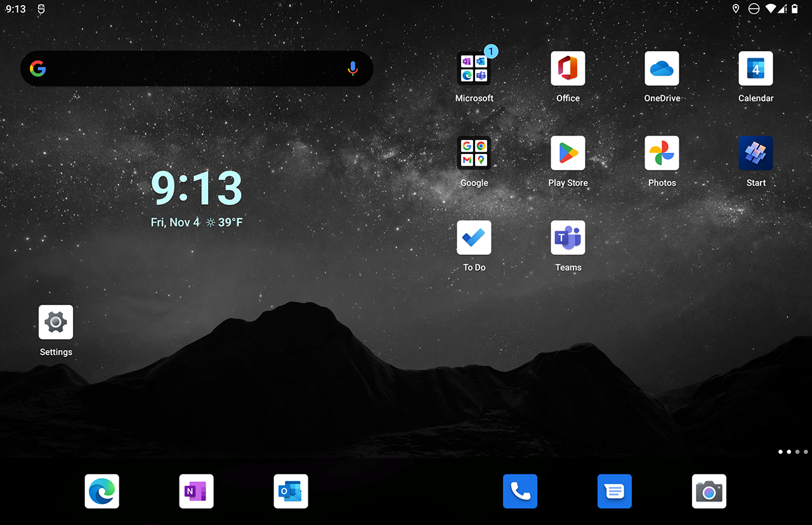Launch the Play Store

pyautogui.click(x=568, y=153)
